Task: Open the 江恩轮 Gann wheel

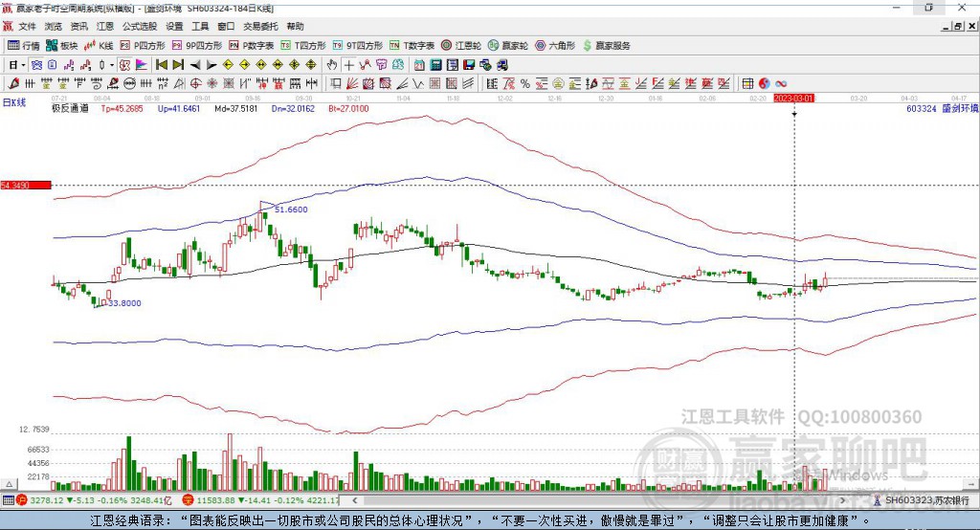Action: pos(461,45)
